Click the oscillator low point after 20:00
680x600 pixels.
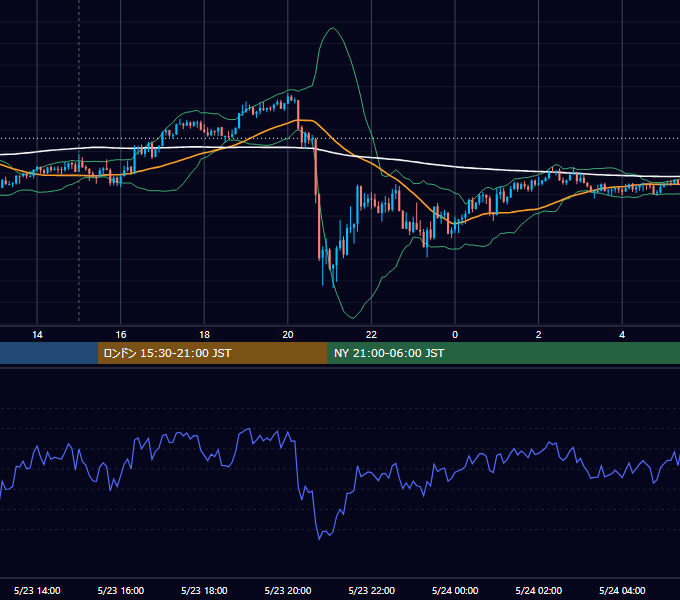click(x=320, y=539)
